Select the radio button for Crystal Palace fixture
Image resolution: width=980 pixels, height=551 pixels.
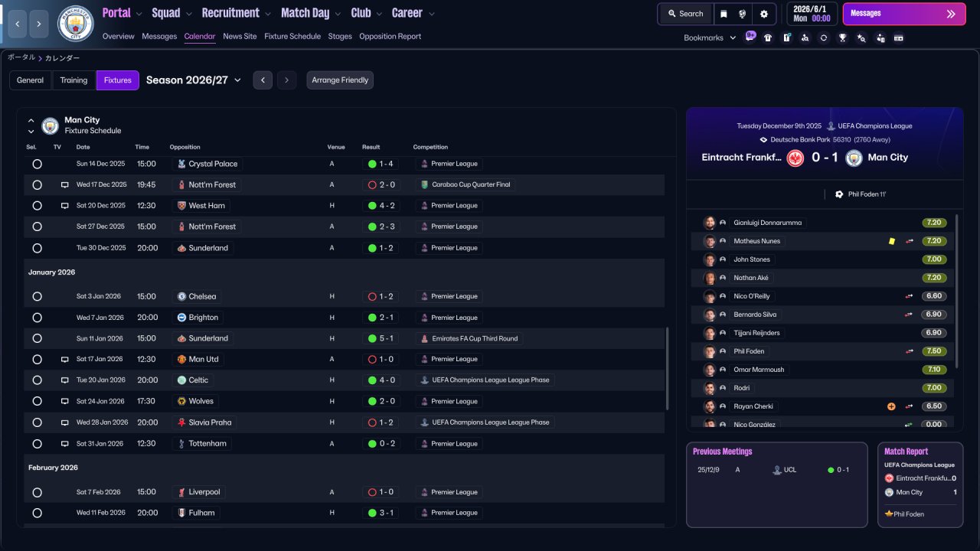click(x=37, y=164)
